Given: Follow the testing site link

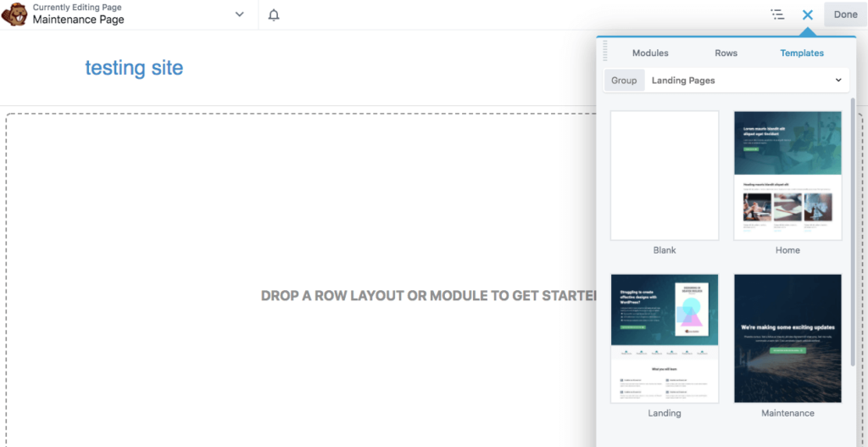Looking at the screenshot, I should 134,68.
